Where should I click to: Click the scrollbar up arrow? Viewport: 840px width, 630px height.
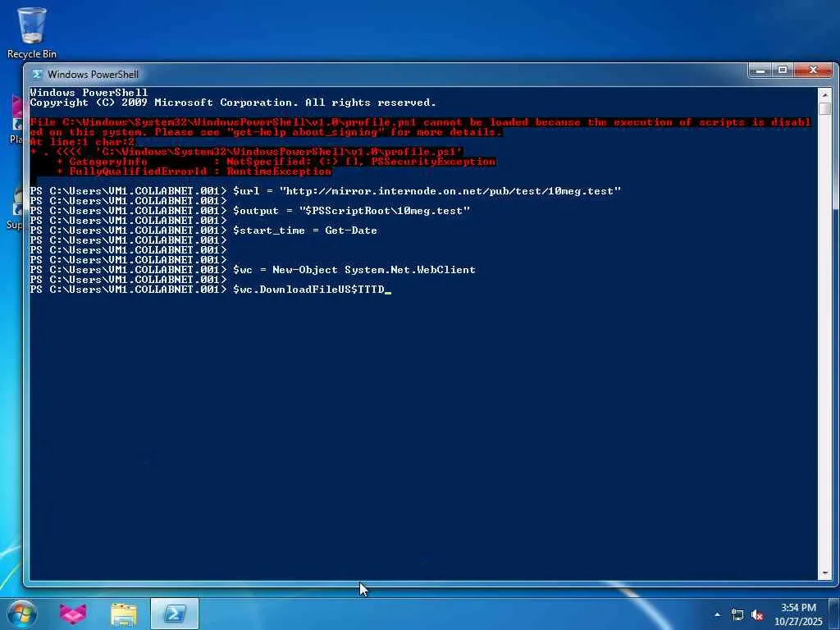pos(825,95)
